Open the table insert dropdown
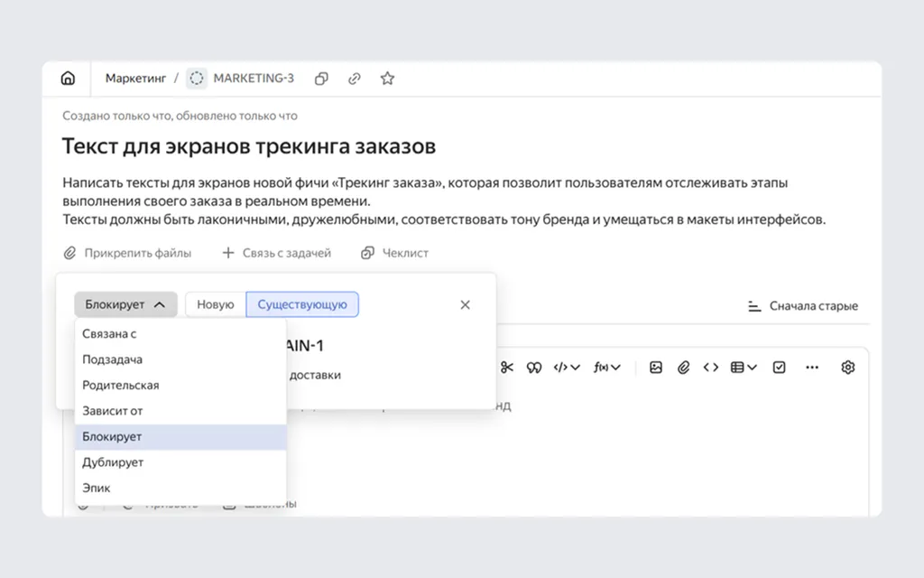Viewport: 924px width, 578px height. (x=744, y=368)
